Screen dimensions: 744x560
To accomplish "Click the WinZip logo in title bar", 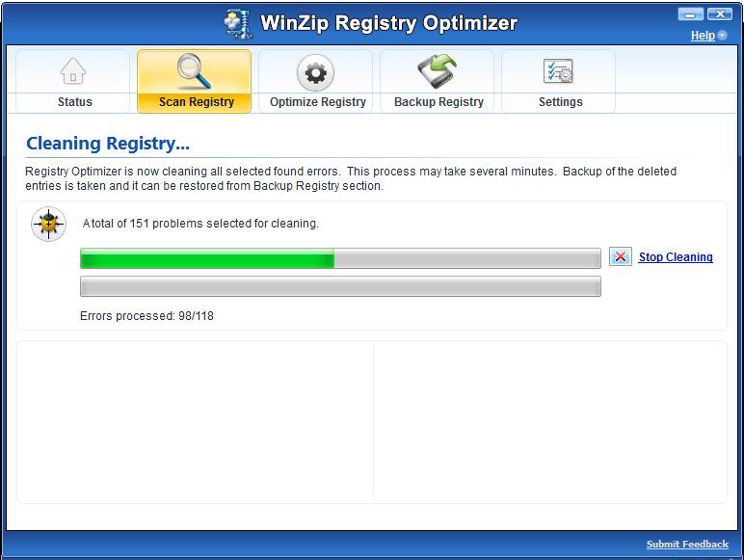I will pyautogui.click(x=237, y=22).
